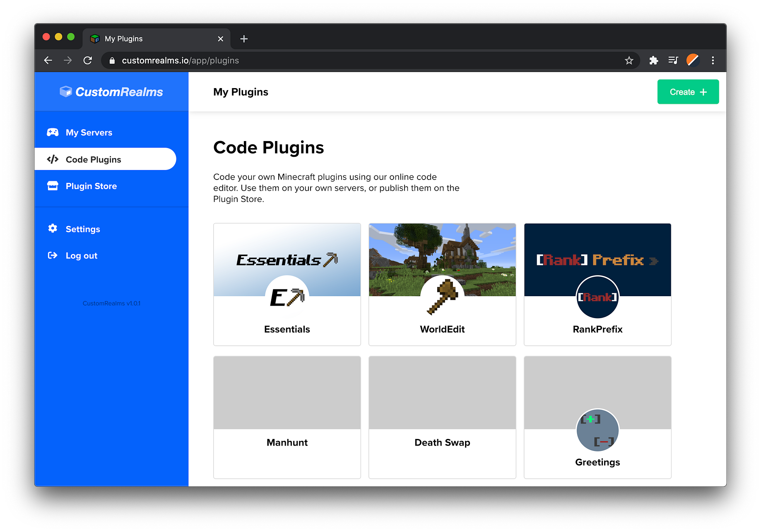Bookmark this page with the star icon
Viewport: 761px width, 532px height.
coord(629,60)
